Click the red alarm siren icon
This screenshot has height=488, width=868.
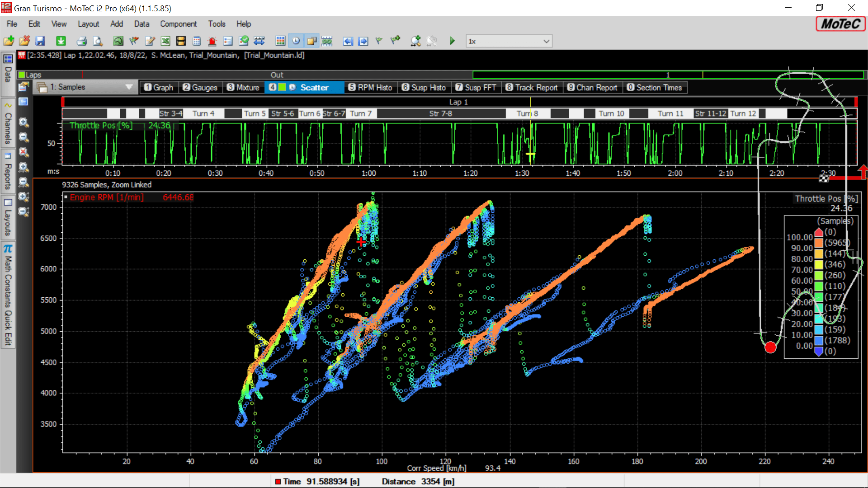(212, 41)
